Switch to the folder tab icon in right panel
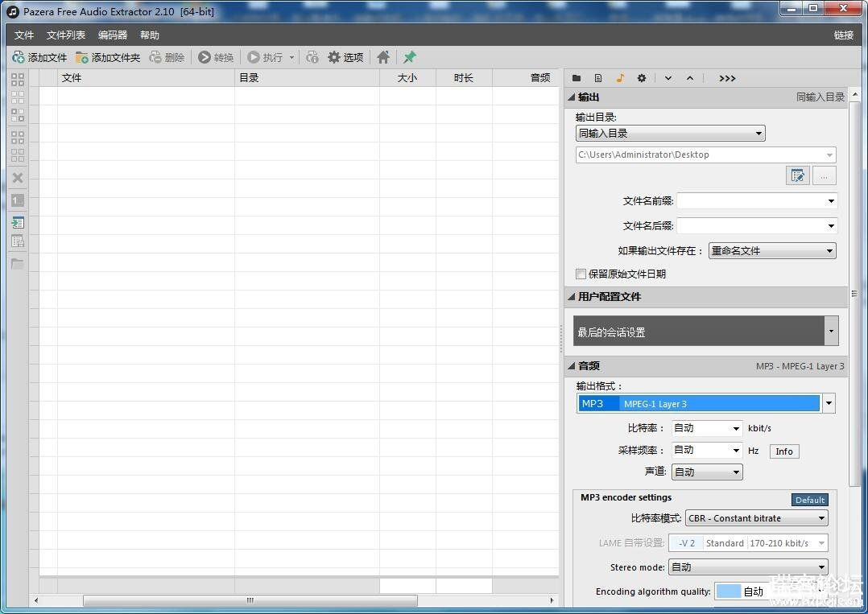This screenshot has height=614, width=868. coord(577,79)
